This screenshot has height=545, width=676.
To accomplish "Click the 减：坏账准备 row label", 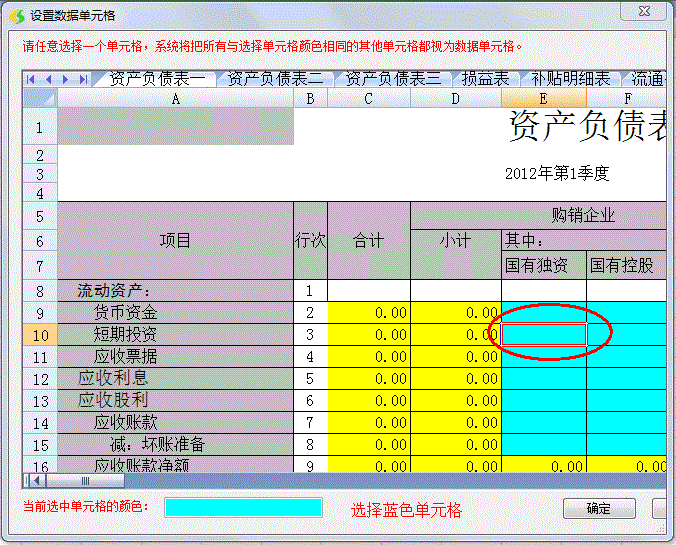I will (175, 445).
